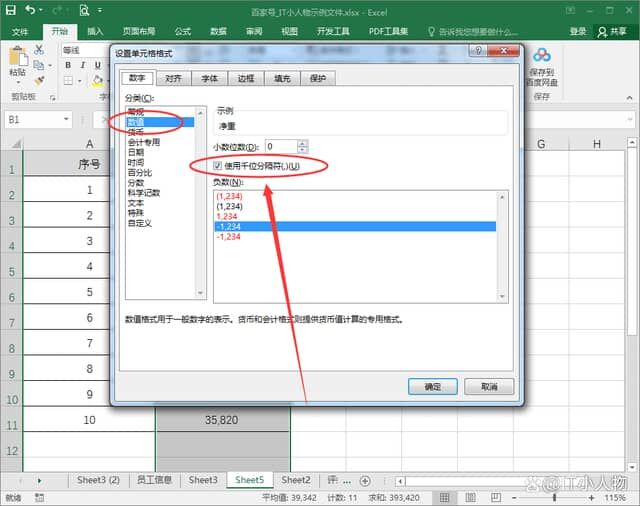
Task: Click the Paste clipboard icon
Action: tap(17, 61)
